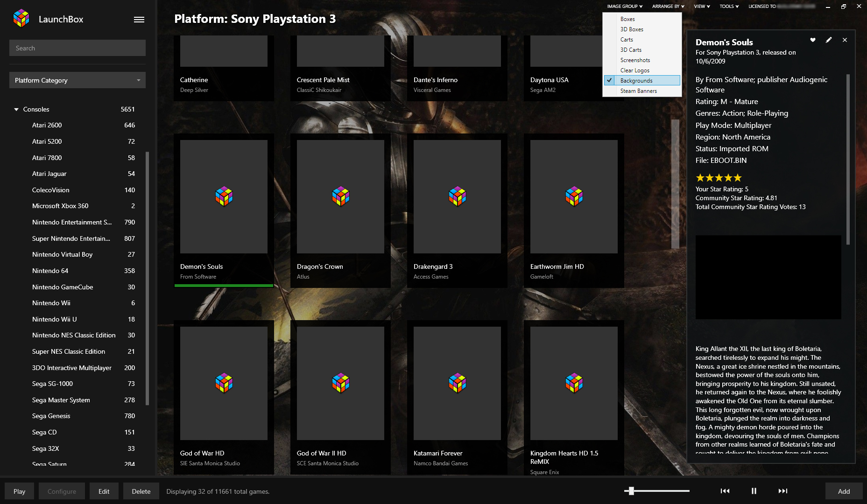Image resolution: width=867 pixels, height=504 pixels.
Task: Click the LaunchBox cube logo
Action: point(21,19)
